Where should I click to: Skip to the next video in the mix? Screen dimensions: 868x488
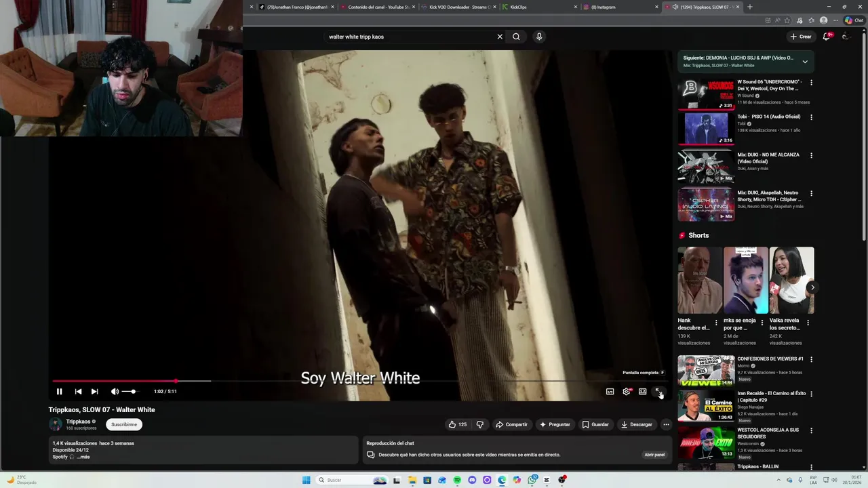click(x=94, y=392)
